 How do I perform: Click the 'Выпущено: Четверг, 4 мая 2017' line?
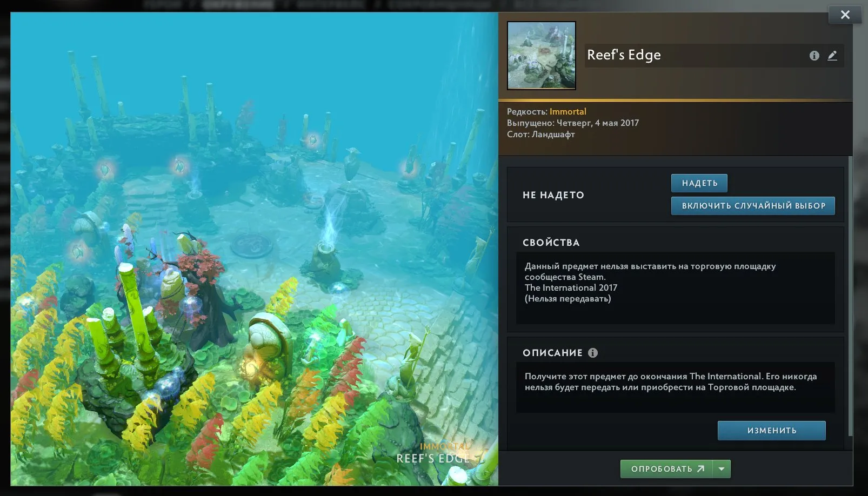(573, 123)
